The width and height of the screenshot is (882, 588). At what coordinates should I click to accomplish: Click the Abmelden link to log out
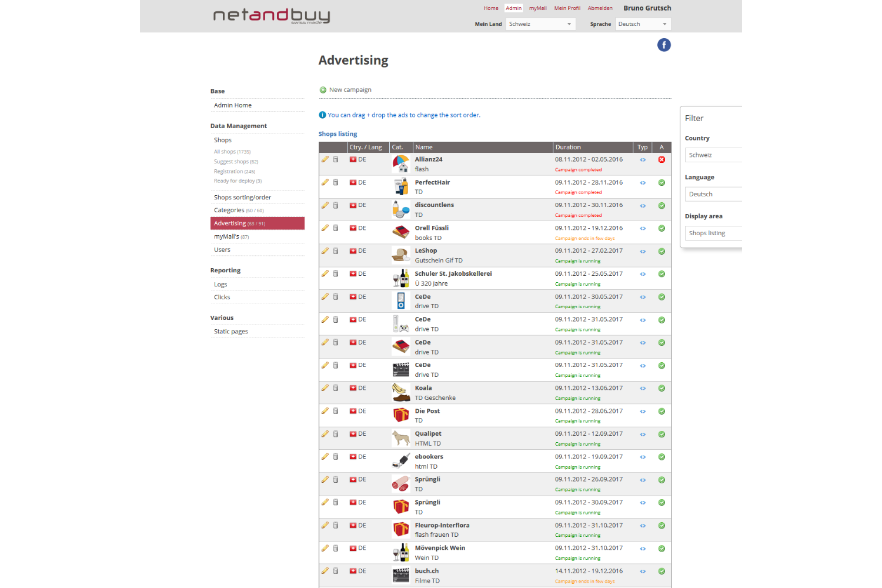pyautogui.click(x=600, y=8)
